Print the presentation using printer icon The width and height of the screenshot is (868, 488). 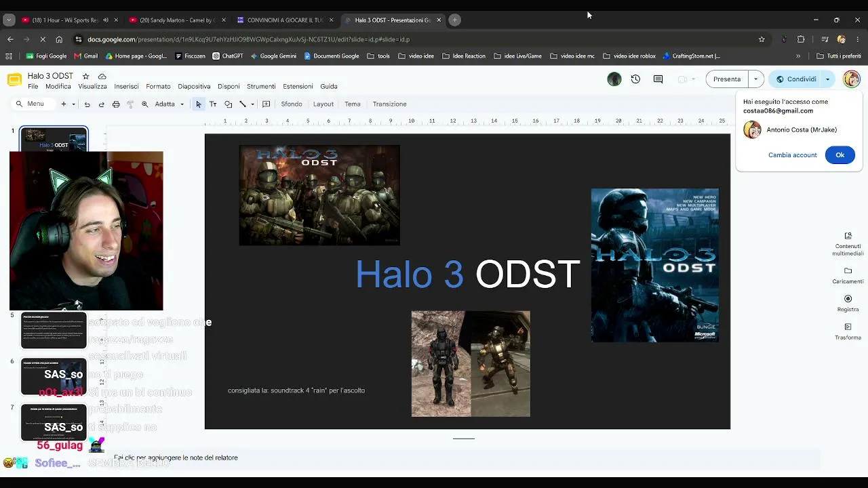(116, 104)
